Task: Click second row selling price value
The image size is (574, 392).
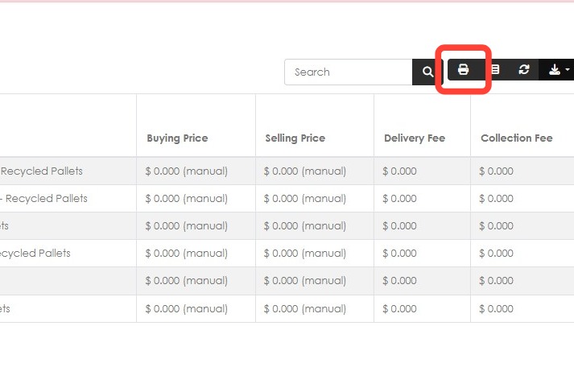Action: tap(304, 198)
